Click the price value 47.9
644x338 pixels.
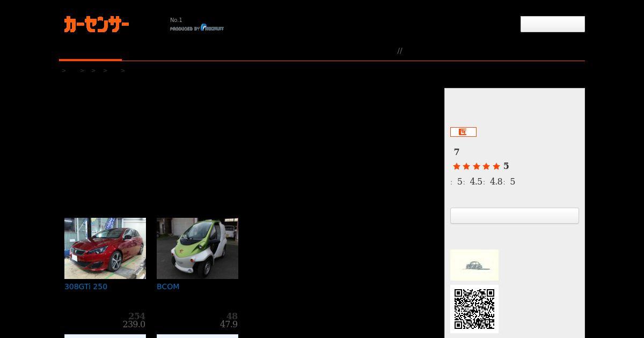click(x=229, y=325)
